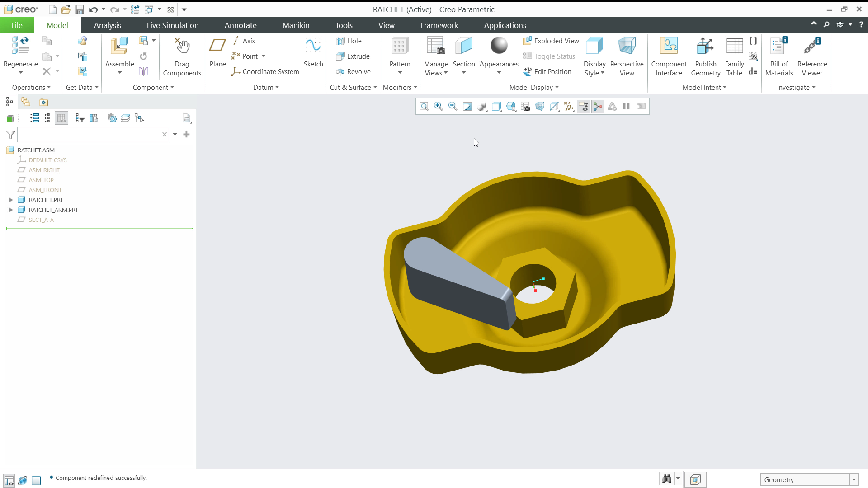
Task: Expand the Datum group dropdown
Action: (266, 88)
